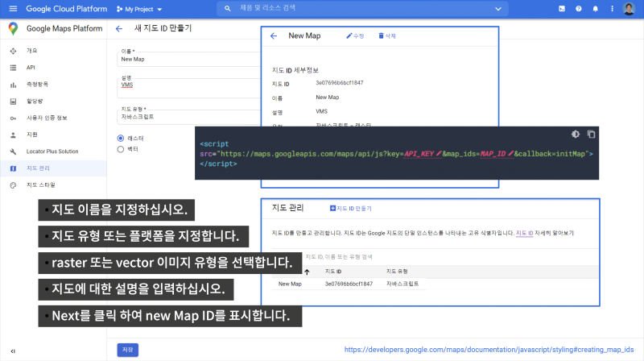This screenshot has height=361, width=644.
Task: Click the Google Cloud Platform title
Action: tap(67, 9)
